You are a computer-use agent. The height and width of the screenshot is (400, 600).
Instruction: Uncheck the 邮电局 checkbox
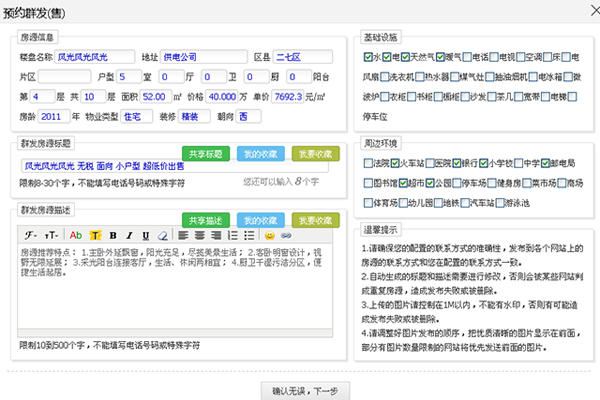(x=546, y=163)
